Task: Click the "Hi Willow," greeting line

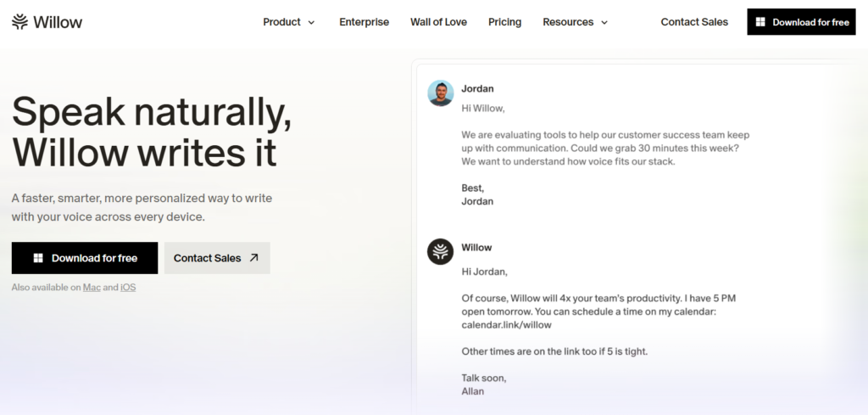Action: click(x=483, y=109)
